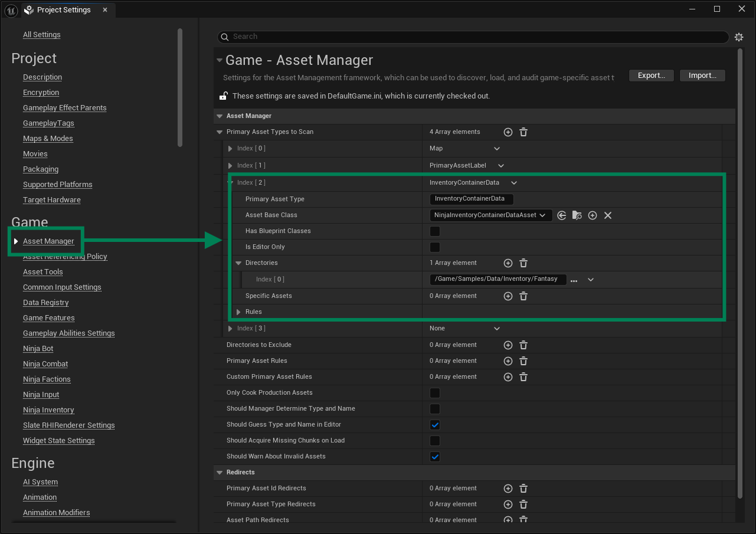Screen dimensions: 756x534
Task: Disable Should Guess Type and Name in Editor
Action: pyautogui.click(x=435, y=424)
